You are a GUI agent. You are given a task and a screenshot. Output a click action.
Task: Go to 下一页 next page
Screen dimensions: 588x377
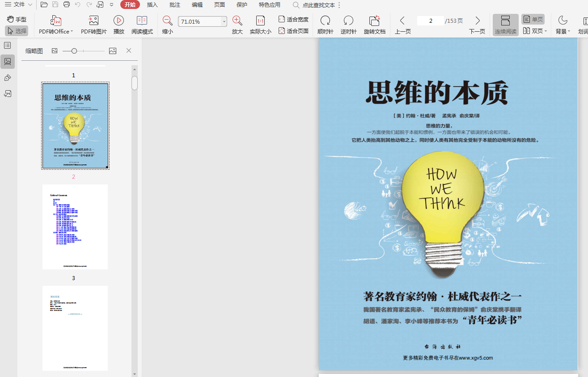[477, 25]
